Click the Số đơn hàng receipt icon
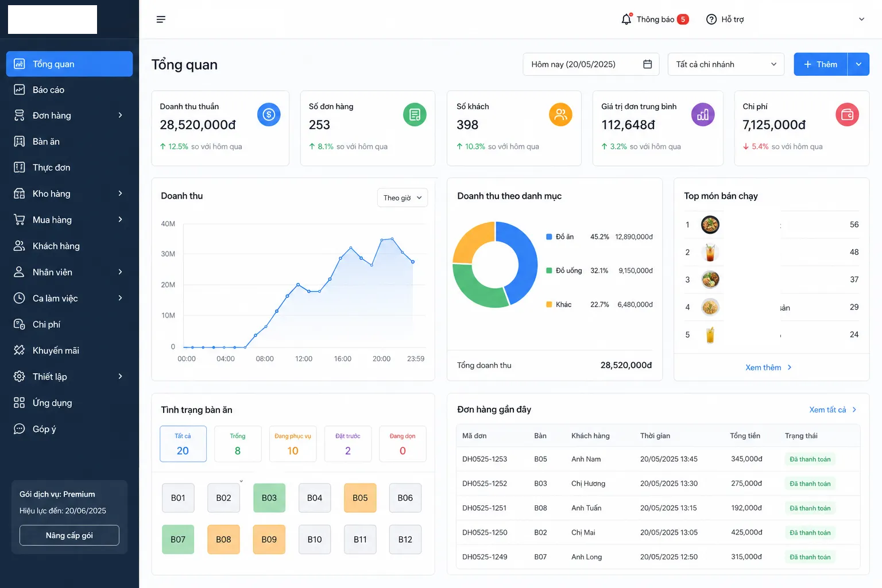The height and width of the screenshot is (588, 882). click(x=415, y=115)
